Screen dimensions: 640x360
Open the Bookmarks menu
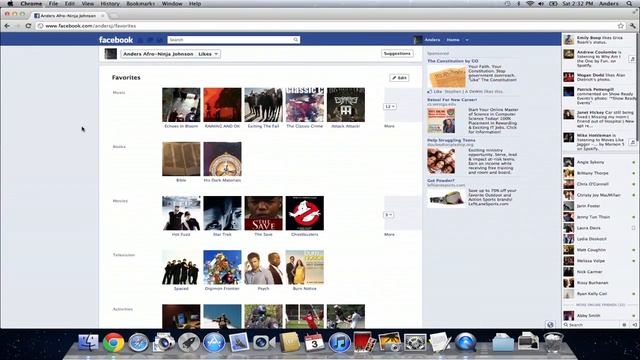pos(140,4)
